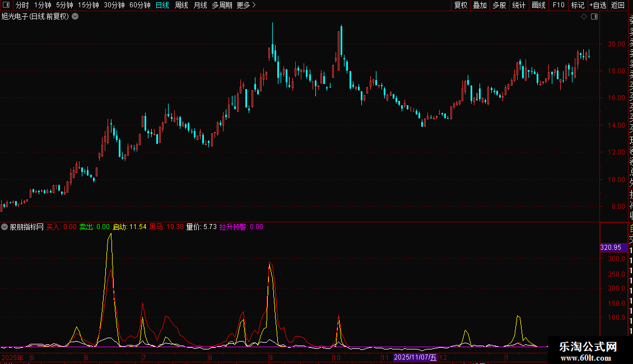Open dropdown beside 旭光电子 chart title
Viewport: 633px width, 364px height.
[75, 17]
